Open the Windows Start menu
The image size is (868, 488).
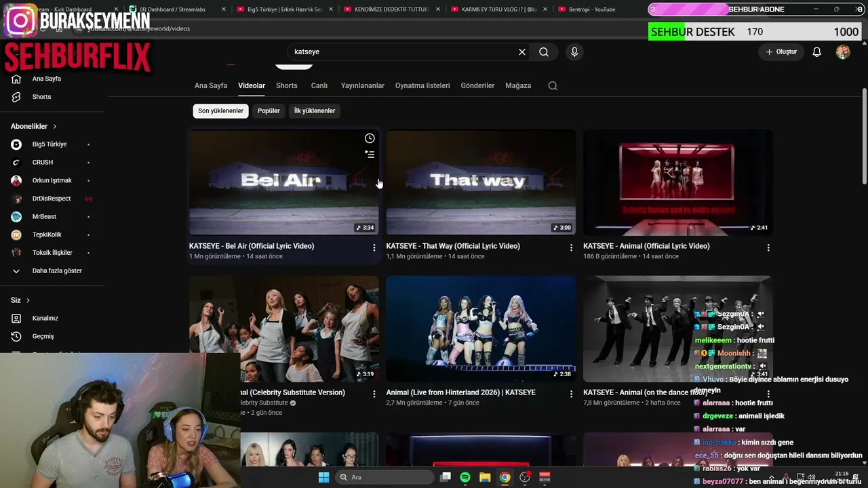(323, 477)
